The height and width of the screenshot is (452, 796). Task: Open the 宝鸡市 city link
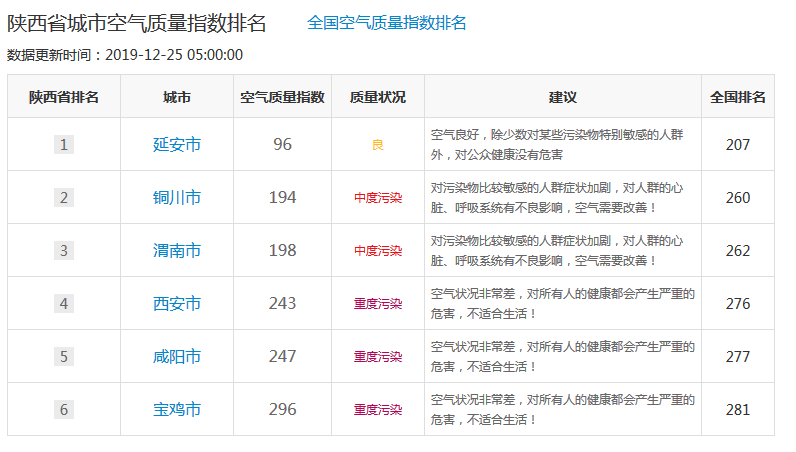point(177,410)
